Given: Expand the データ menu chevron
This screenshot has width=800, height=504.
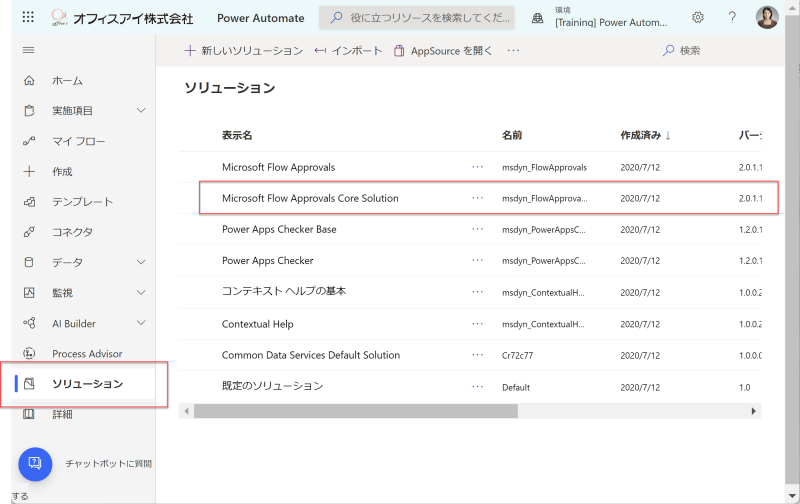Looking at the screenshot, I should 141,262.
